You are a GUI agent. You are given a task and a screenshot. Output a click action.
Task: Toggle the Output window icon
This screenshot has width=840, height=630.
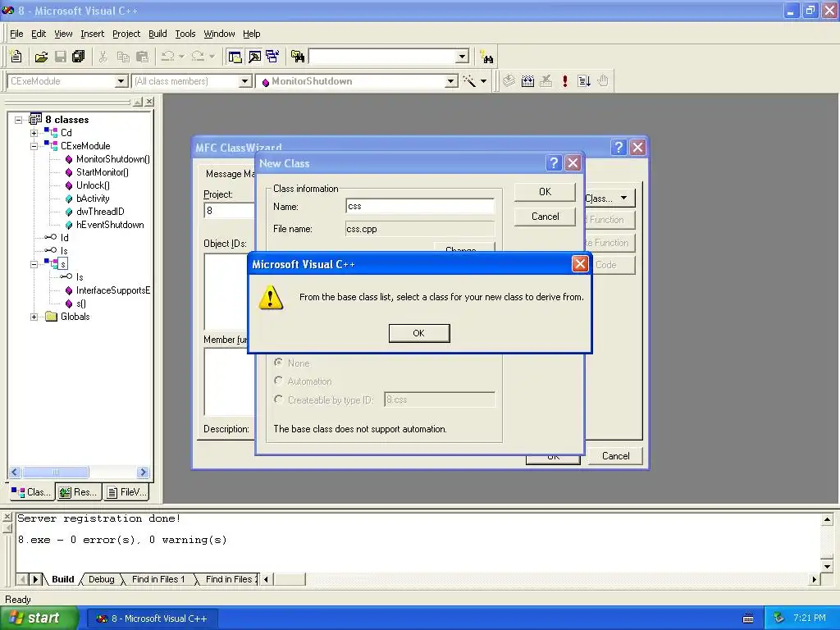point(254,57)
